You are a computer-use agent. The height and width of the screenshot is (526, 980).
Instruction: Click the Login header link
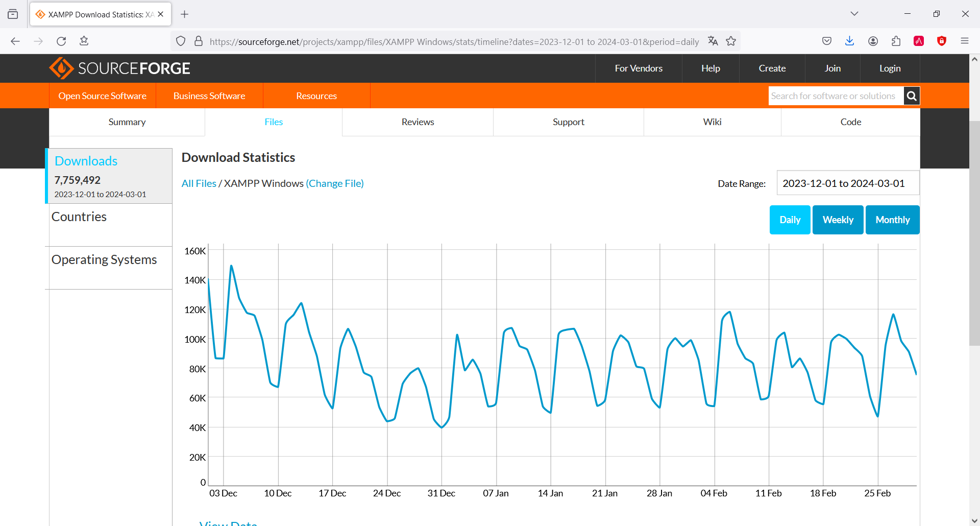(890, 68)
